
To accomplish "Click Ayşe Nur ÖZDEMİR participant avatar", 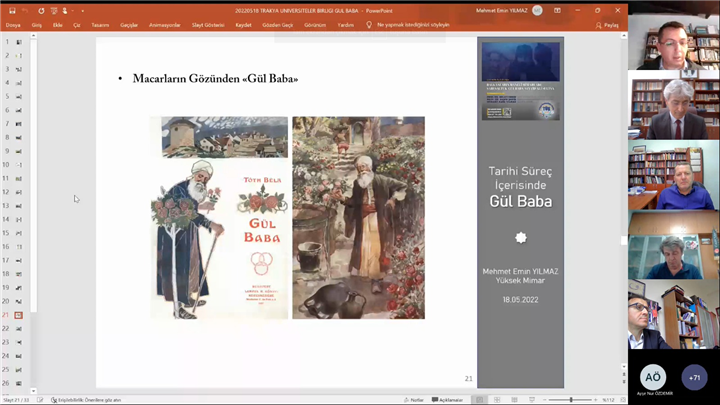I will (x=653, y=377).
